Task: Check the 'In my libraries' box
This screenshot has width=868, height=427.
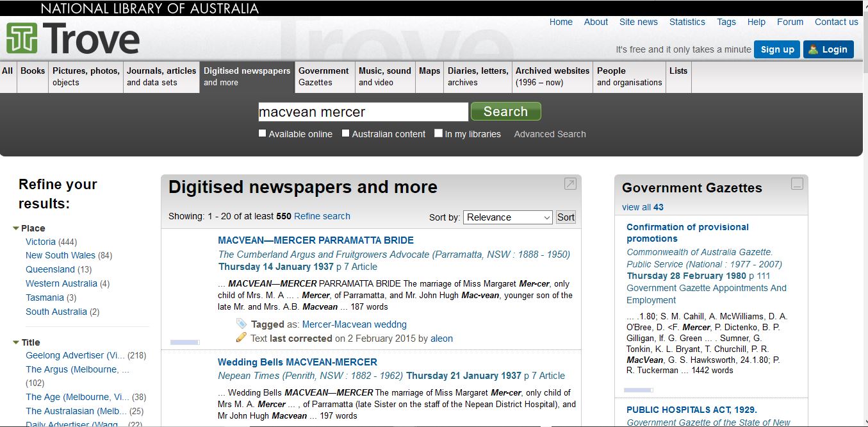Action: click(438, 133)
